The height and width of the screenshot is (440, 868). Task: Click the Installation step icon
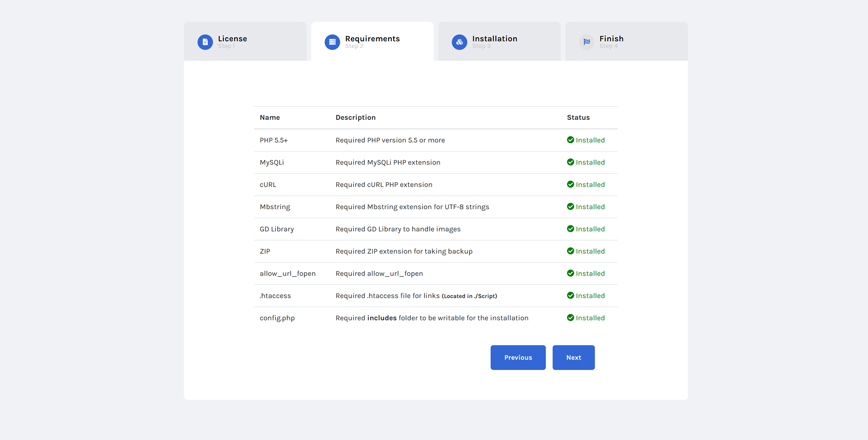click(x=459, y=42)
